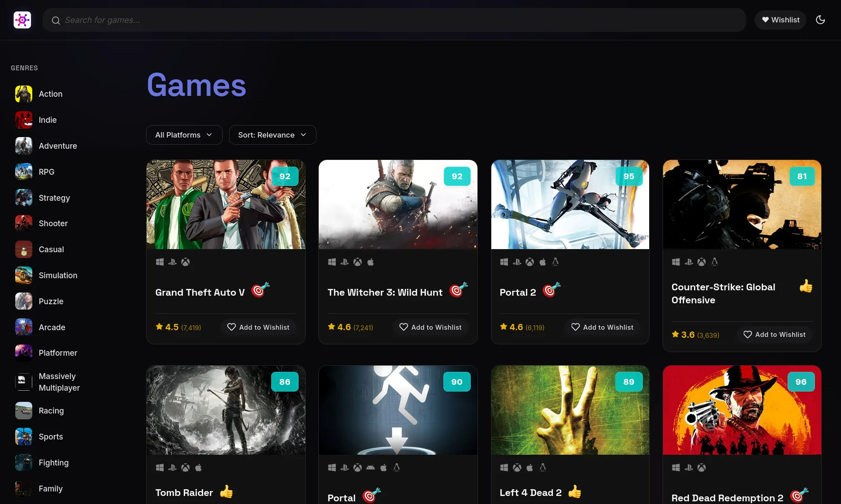Click the Tomb Raider title
The width and height of the screenshot is (841, 504).
(x=184, y=493)
